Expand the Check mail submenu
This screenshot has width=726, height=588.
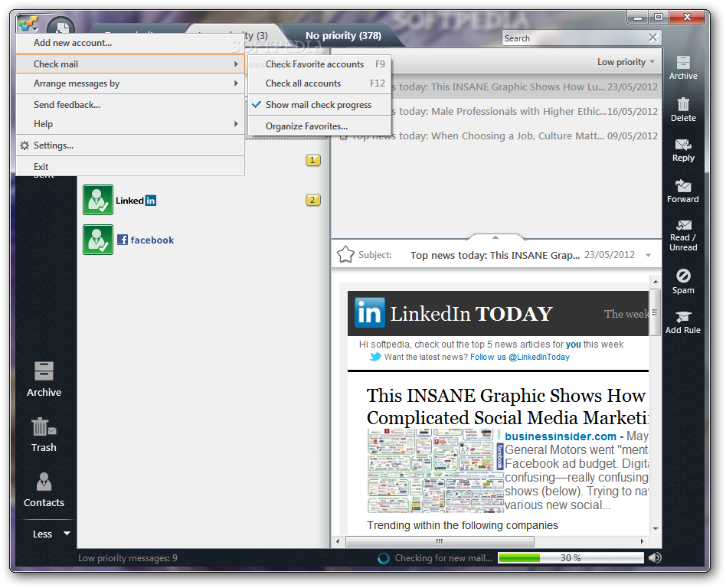[130, 64]
